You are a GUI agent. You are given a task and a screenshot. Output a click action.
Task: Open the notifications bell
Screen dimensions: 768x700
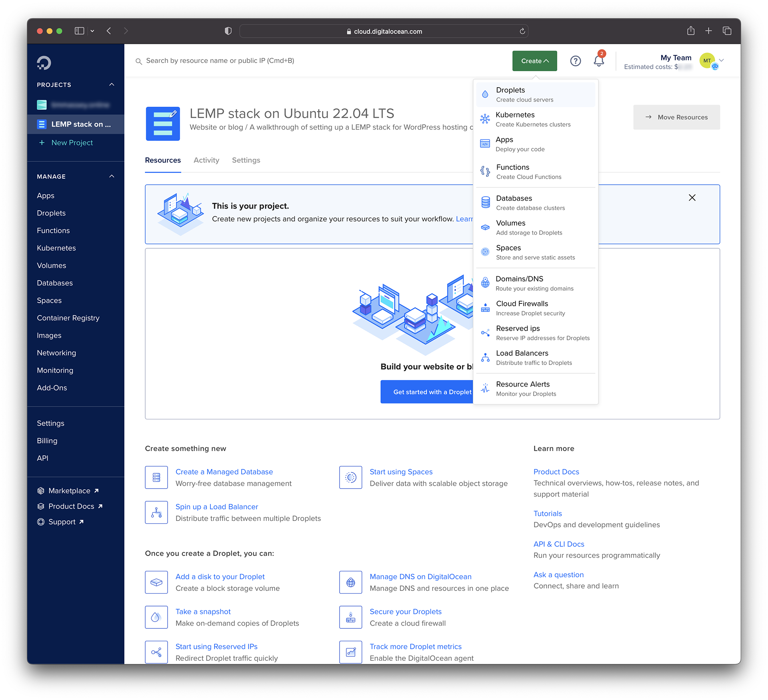[599, 60]
